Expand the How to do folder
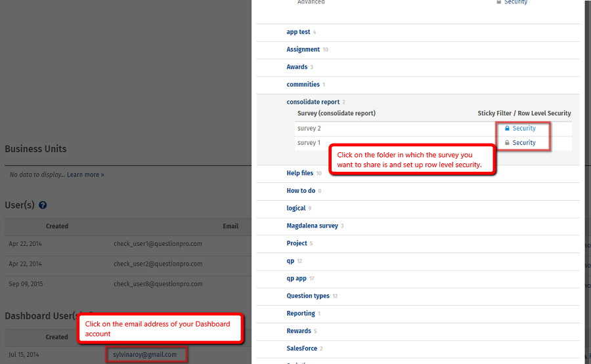The image size is (591, 364). coord(301,190)
